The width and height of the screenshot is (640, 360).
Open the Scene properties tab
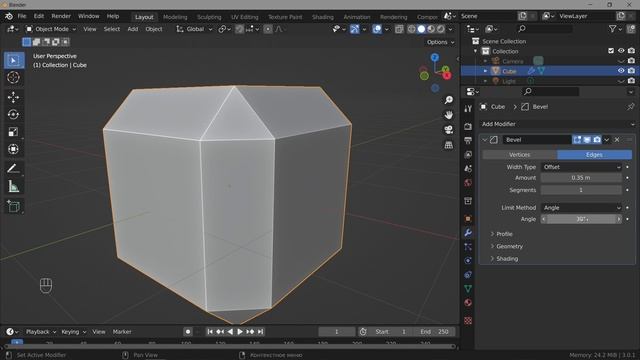pos(468,168)
